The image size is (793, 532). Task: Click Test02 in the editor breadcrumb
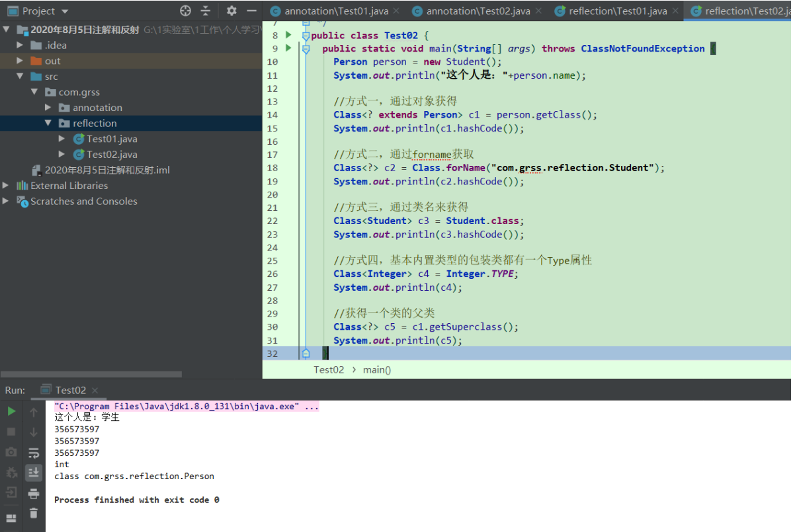click(329, 370)
